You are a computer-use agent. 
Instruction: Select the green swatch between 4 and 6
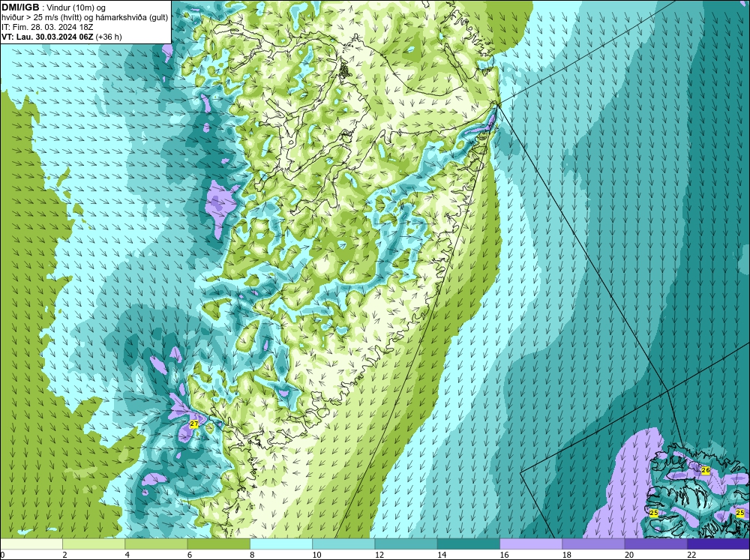(156, 544)
